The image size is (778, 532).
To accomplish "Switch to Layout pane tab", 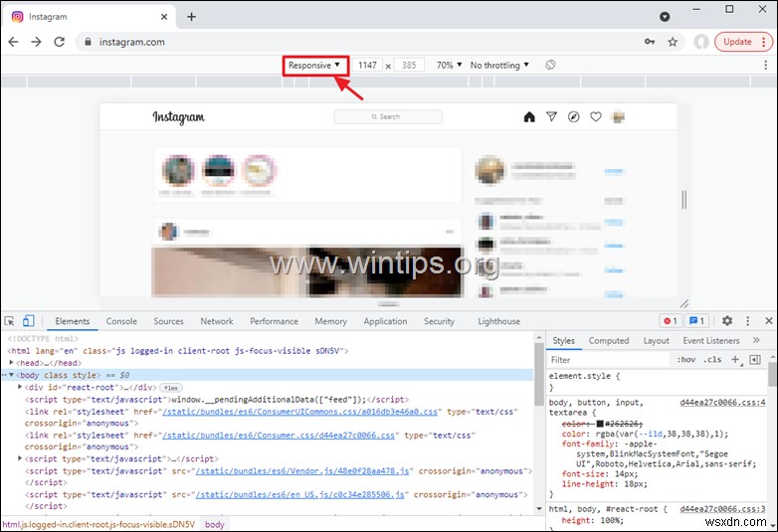I will pos(656,341).
